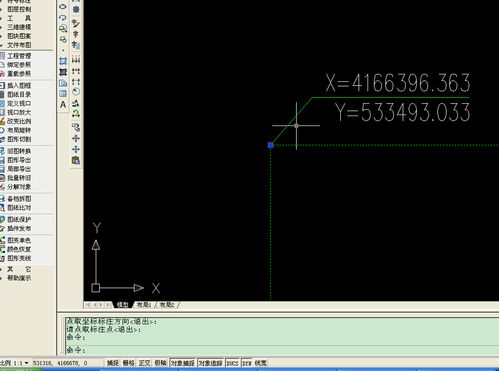
Task: Enable 栅格 grid display in status bar
Action: 129,363
